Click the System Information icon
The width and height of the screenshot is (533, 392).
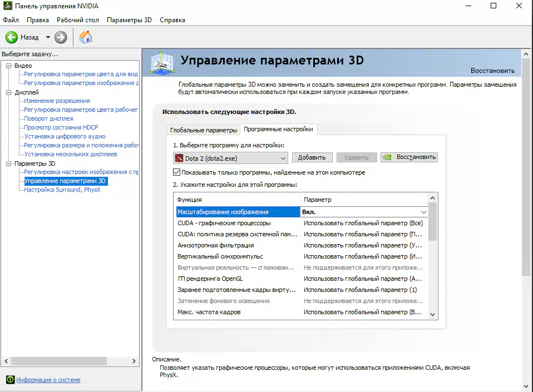pyautogui.click(x=10, y=379)
